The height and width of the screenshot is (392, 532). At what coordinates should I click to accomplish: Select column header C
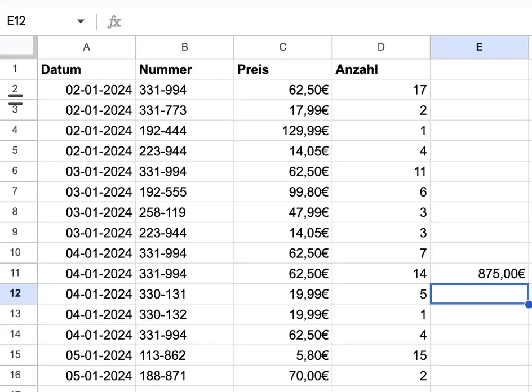pos(282,47)
